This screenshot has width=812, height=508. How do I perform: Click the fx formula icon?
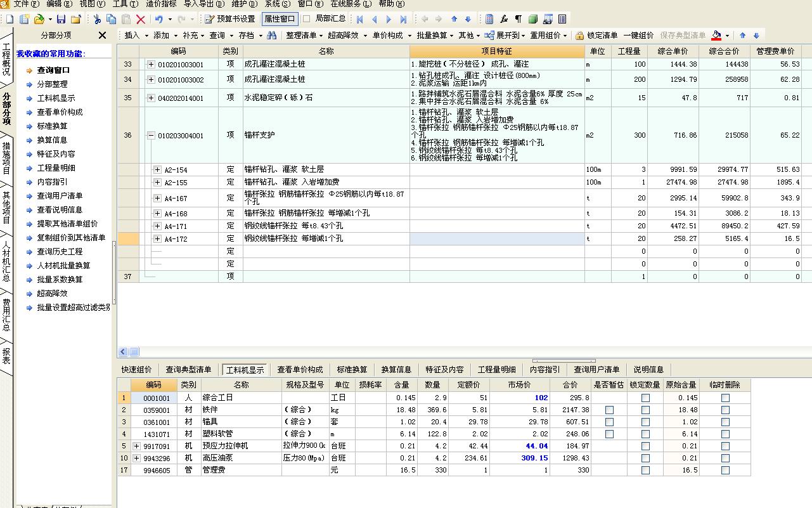click(504, 19)
